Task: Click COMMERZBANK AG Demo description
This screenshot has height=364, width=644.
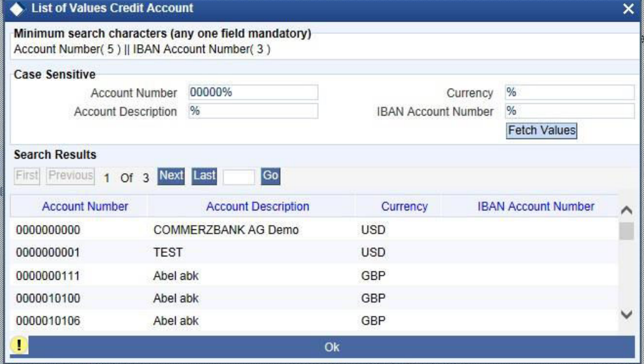Action: pos(226,230)
